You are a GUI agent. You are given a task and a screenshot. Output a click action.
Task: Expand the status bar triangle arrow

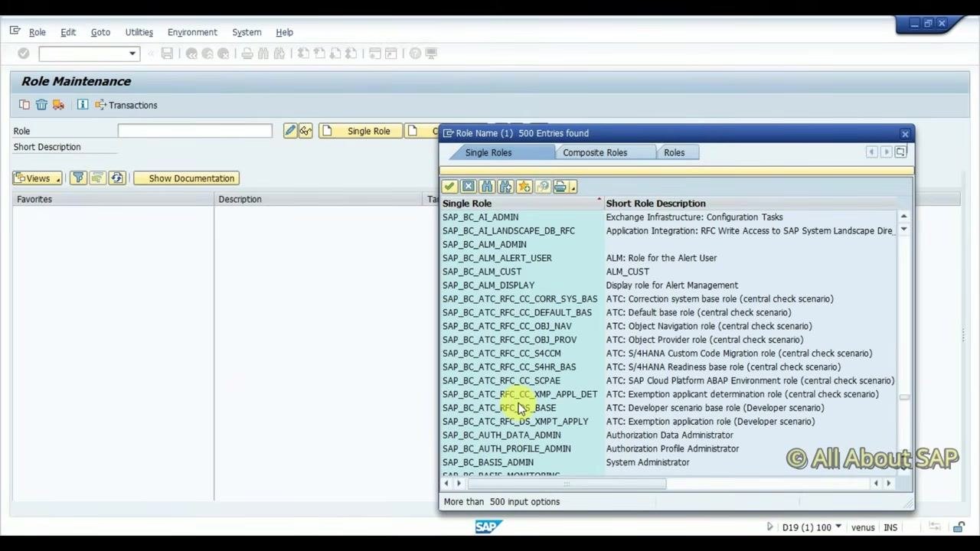[769, 527]
